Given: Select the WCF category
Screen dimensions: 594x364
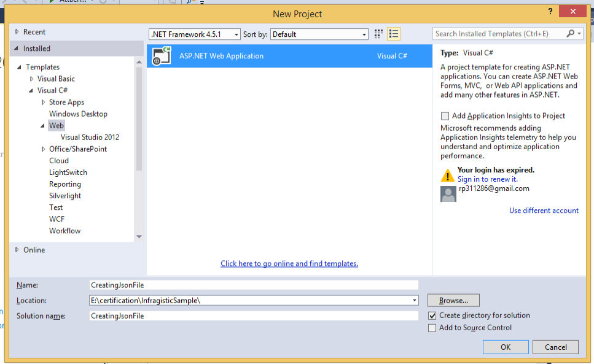Looking at the screenshot, I should tap(57, 220).
